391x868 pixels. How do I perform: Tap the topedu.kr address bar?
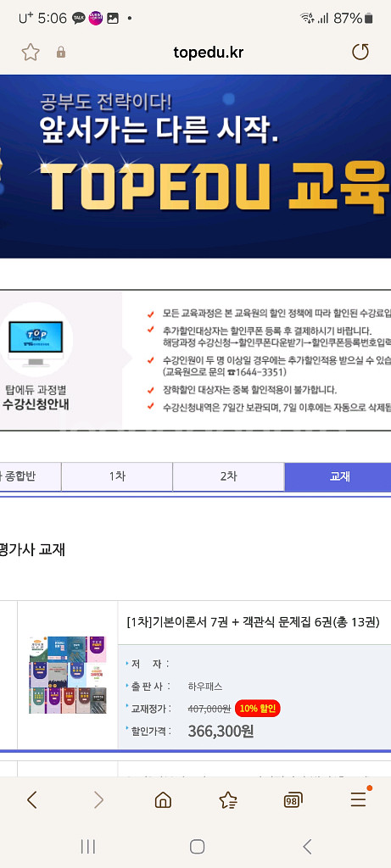[209, 53]
